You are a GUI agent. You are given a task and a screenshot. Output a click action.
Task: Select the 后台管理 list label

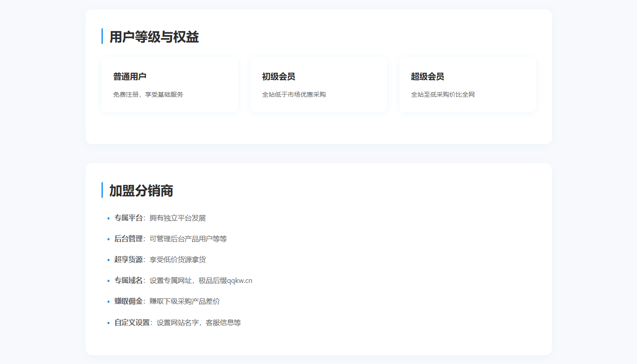129,239
